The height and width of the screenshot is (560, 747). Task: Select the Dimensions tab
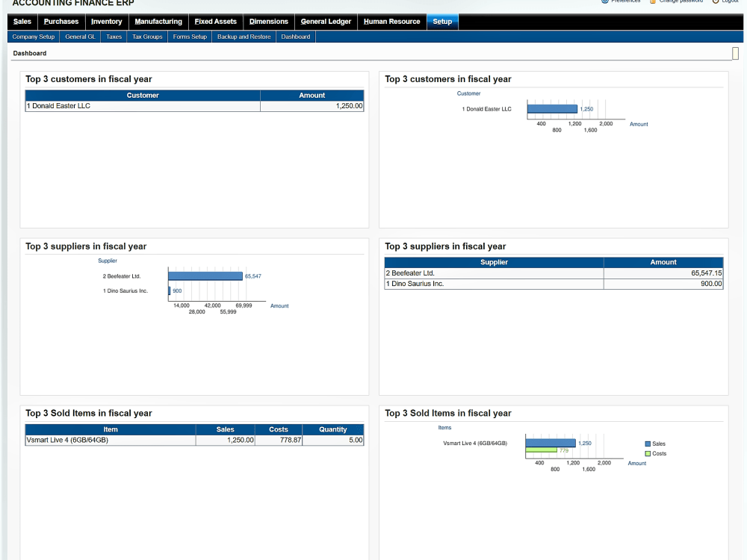(x=269, y=22)
